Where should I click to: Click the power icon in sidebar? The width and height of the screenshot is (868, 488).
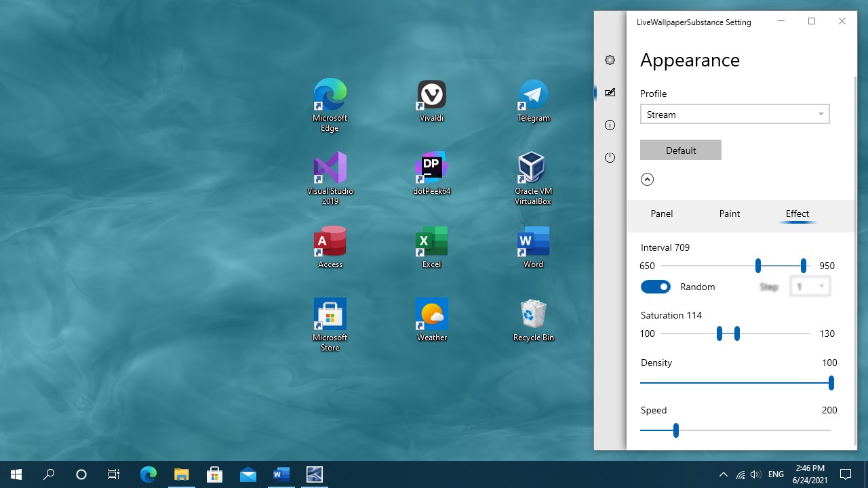[x=610, y=158]
